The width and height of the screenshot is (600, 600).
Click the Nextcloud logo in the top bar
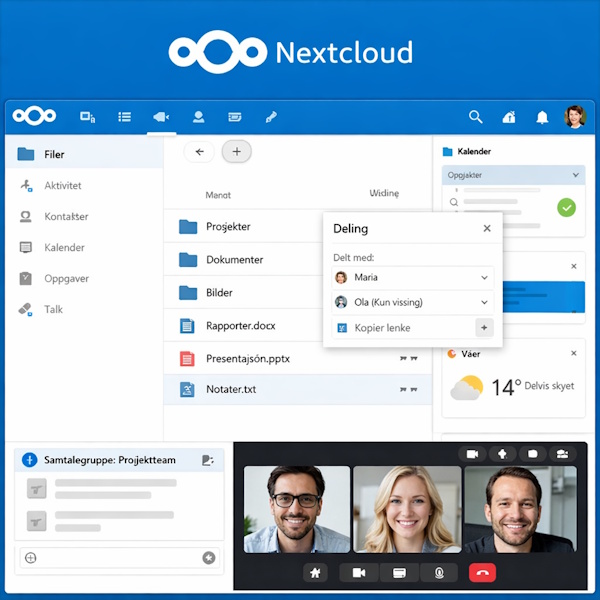[x=34, y=116]
